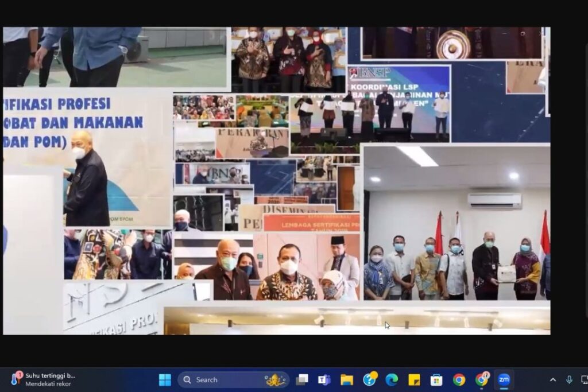588x392 pixels.
Task: Switch to the Chrome profile window with badge
Action: [x=482, y=380]
